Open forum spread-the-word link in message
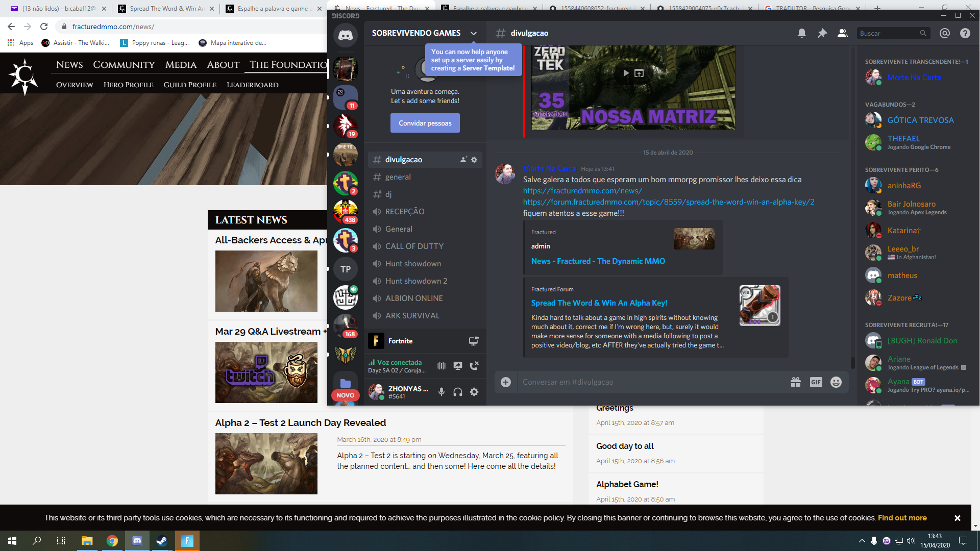The image size is (980, 551). (x=669, y=202)
